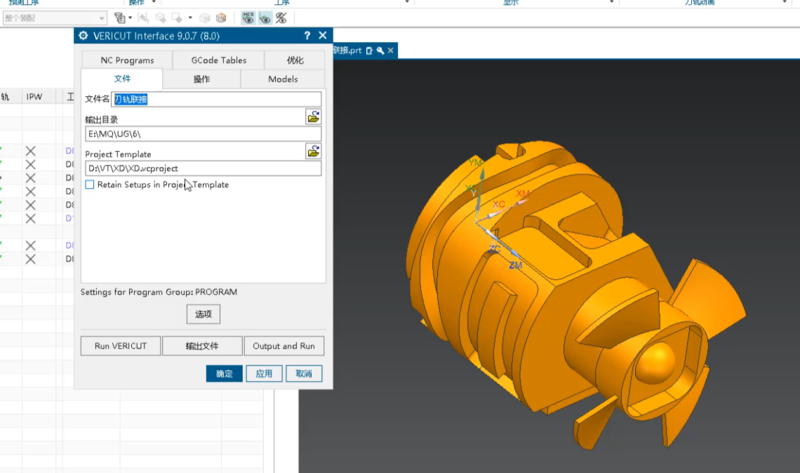
Task: Click the Project Template path field
Action: pyautogui.click(x=203, y=168)
